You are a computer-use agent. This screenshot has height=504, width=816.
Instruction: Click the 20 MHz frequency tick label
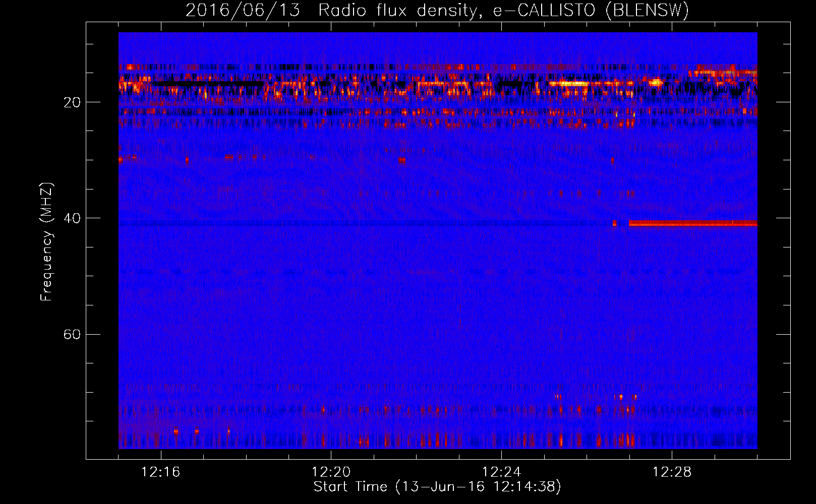pyautogui.click(x=72, y=102)
